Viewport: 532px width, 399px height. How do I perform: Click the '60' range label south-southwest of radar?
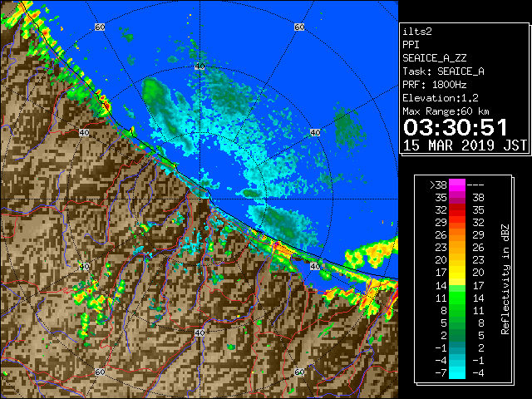click(x=100, y=372)
